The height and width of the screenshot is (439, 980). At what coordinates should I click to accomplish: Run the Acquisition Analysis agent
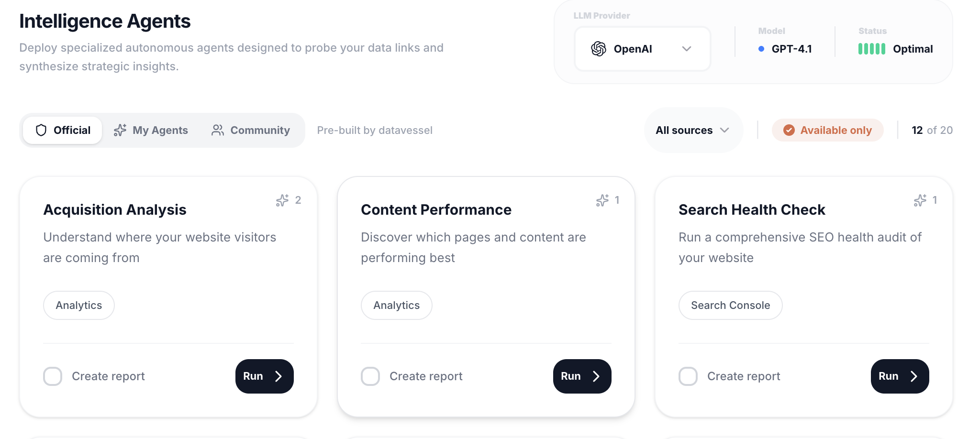264,376
